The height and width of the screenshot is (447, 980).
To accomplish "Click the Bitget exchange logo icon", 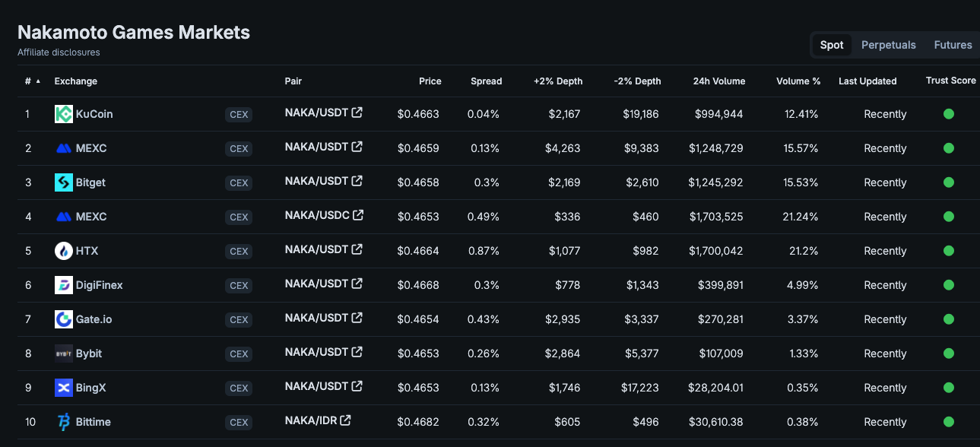I will (64, 182).
